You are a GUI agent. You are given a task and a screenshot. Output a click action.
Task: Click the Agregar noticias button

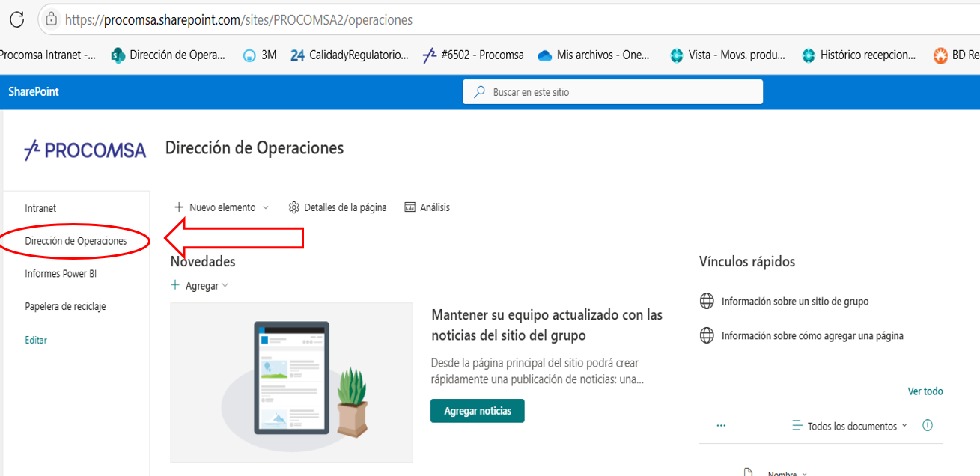pos(477,411)
